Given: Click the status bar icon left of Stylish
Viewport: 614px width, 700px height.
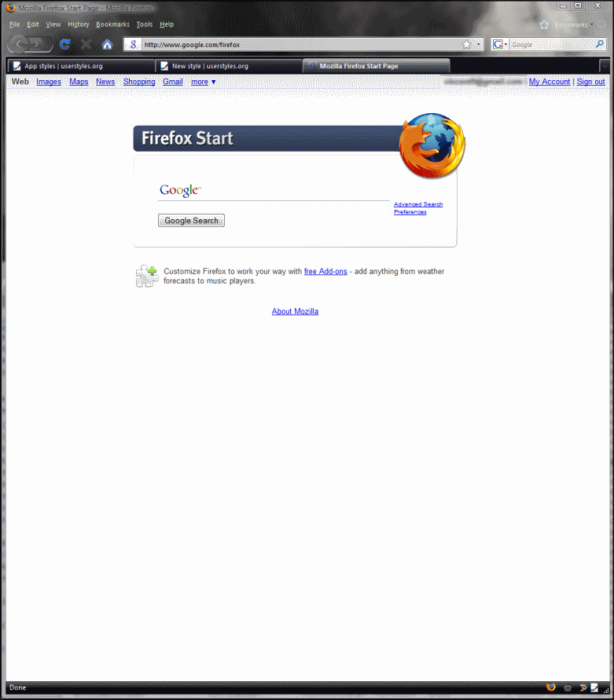Looking at the screenshot, I should [x=583, y=687].
